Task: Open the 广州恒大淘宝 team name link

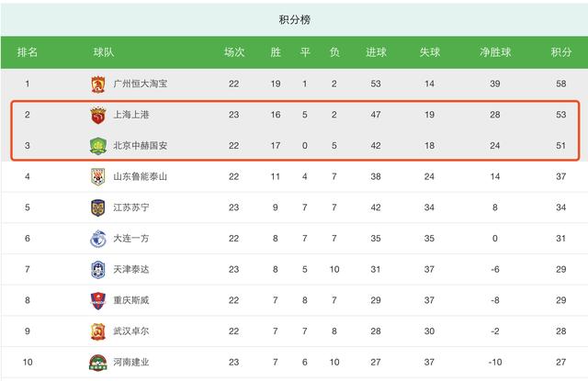Action: pyautogui.click(x=141, y=84)
